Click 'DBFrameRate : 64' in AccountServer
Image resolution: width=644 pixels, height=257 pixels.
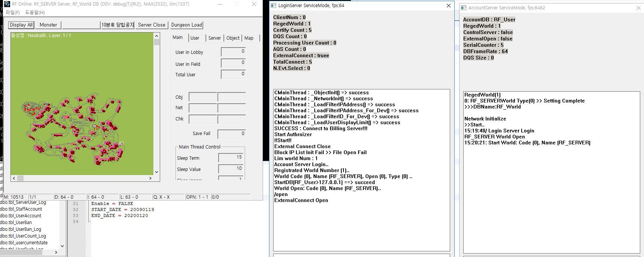coord(485,51)
